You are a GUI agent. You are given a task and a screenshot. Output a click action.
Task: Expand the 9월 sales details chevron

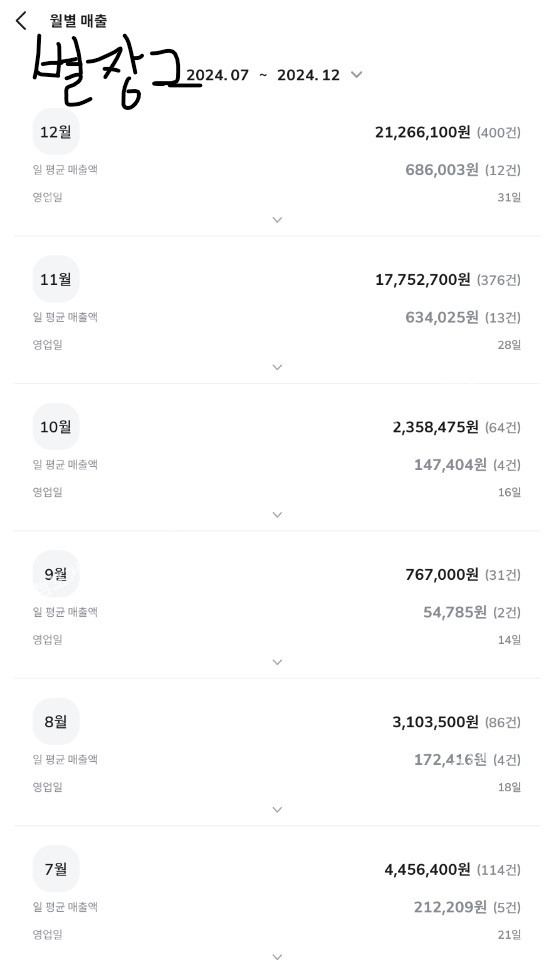point(277,662)
